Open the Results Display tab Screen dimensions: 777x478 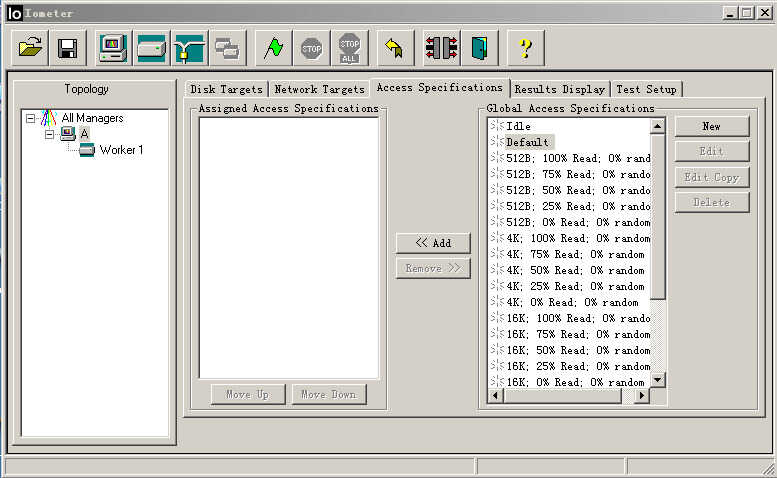point(560,89)
